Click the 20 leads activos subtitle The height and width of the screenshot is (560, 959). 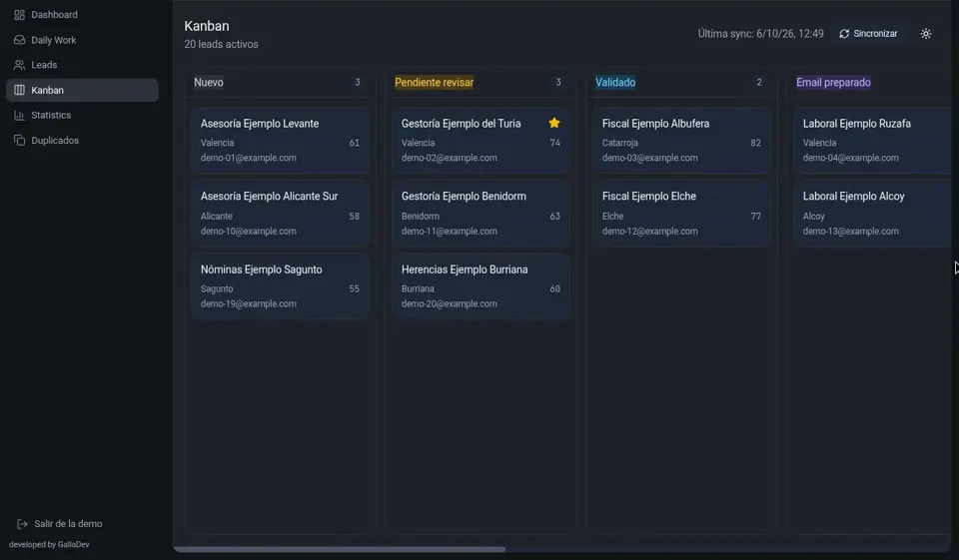click(x=222, y=44)
